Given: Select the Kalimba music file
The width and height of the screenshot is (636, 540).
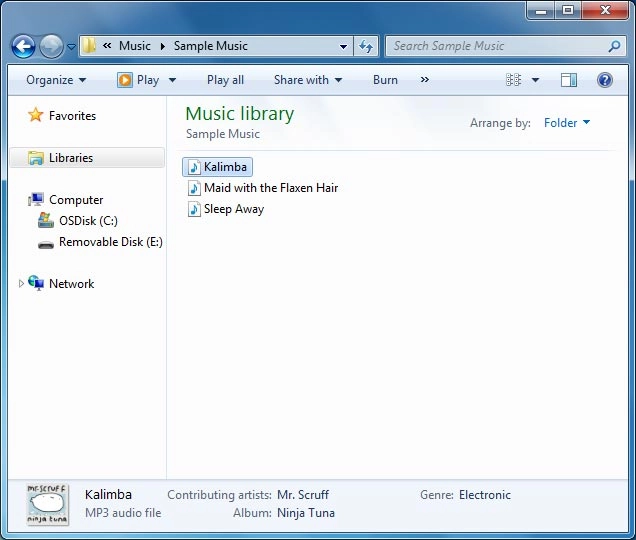Looking at the screenshot, I should coord(225,167).
